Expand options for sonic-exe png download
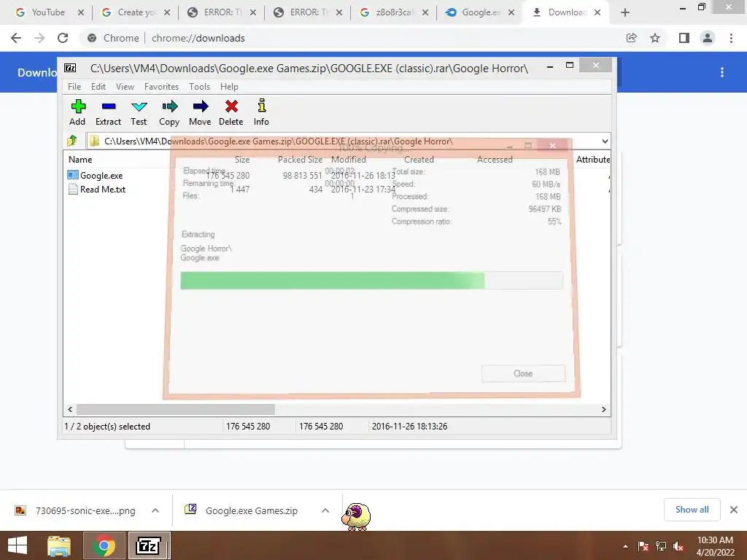This screenshot has width=747, height=560. pos(155,510)
